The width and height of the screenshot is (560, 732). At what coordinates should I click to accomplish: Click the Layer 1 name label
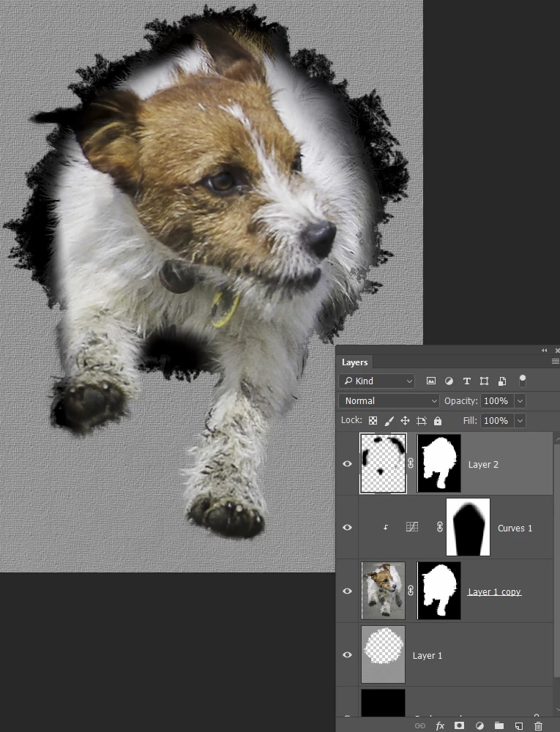click(427, 655)
